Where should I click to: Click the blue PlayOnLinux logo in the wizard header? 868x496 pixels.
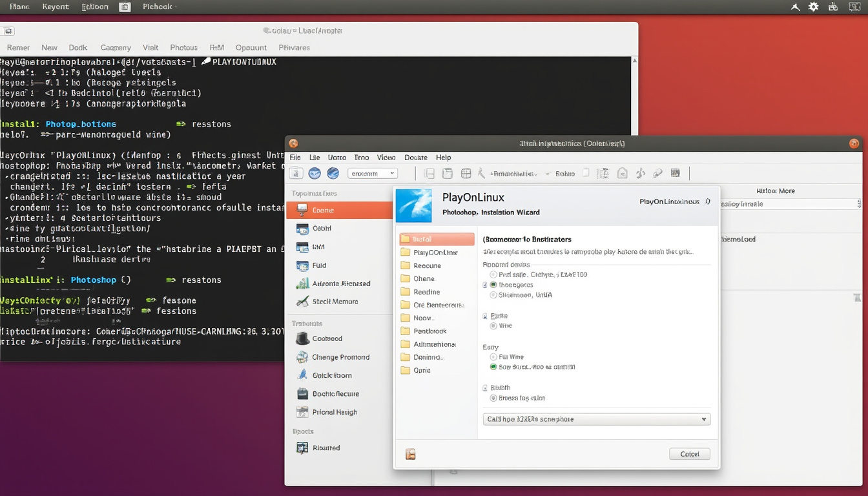pos(413,205)
